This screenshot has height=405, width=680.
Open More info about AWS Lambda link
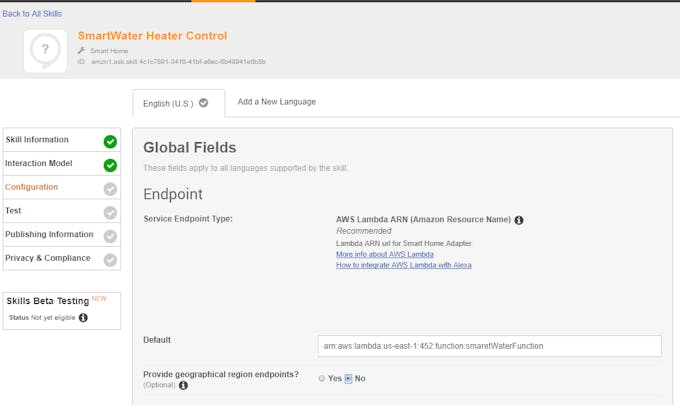[x=385, y=255]
